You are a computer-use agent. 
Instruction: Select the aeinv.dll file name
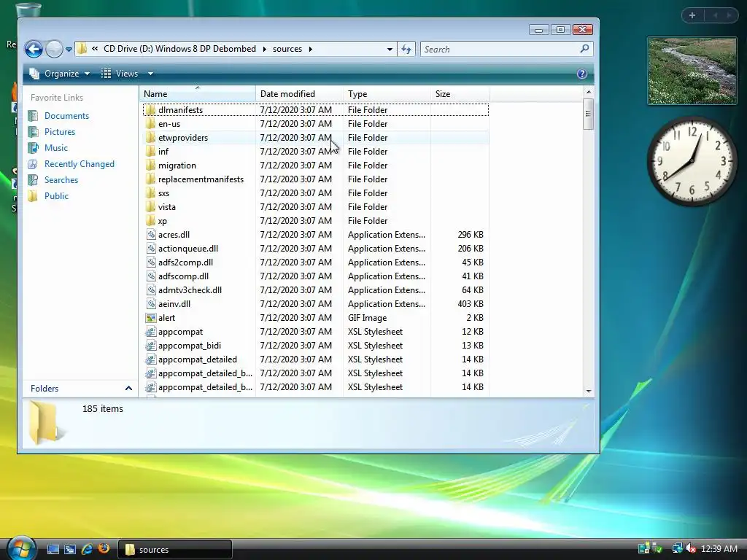174,304
